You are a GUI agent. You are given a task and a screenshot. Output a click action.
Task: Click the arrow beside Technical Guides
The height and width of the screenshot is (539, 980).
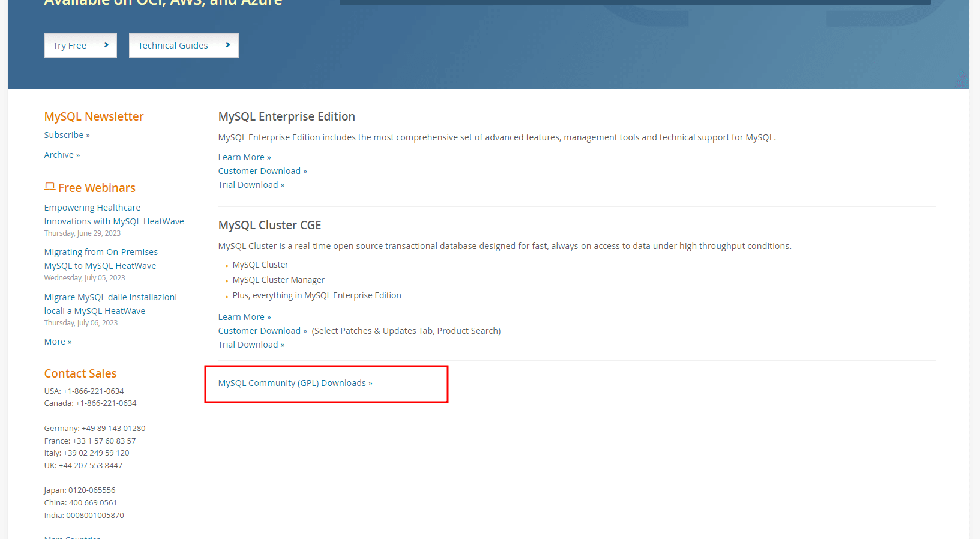[x=228, y=46]
